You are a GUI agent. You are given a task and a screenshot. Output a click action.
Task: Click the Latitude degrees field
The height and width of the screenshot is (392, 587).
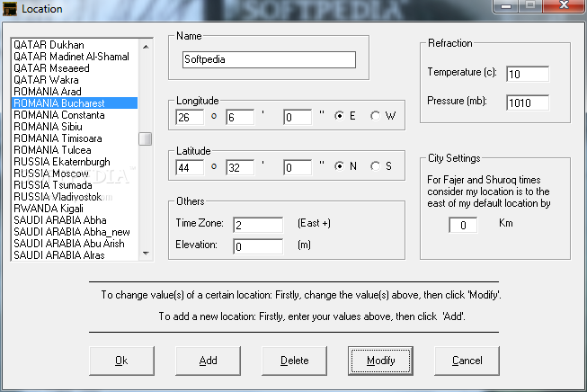190,167
